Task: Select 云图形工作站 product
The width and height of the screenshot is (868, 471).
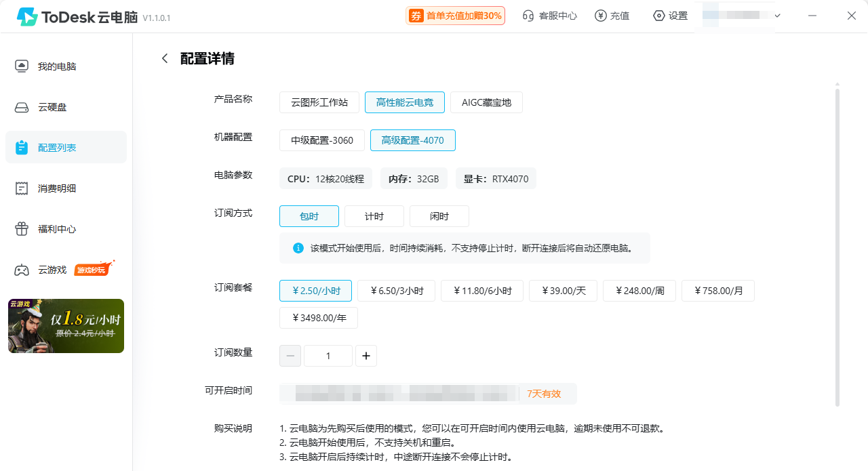Action: (319, 102)
